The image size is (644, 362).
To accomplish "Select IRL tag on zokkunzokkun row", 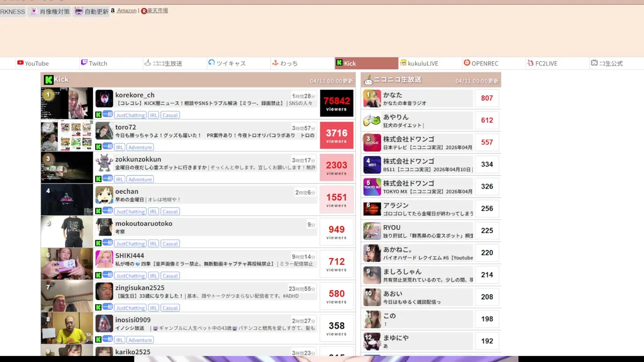I will (120, 179).
